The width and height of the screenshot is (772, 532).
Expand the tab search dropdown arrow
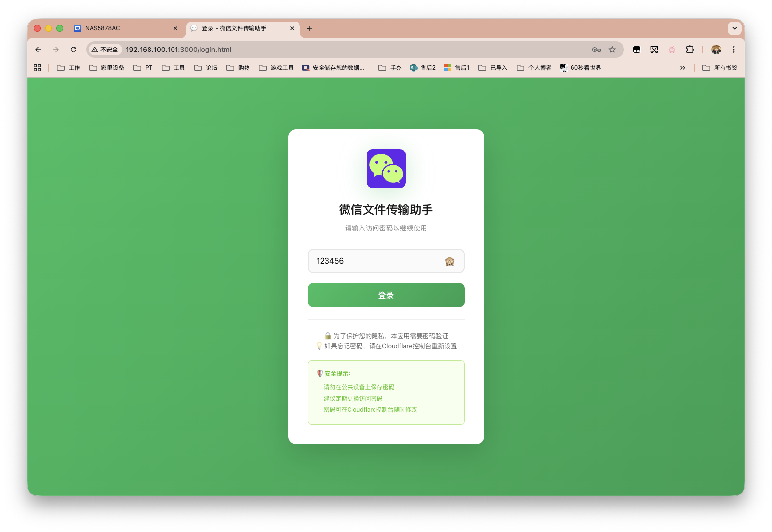pos(734,28)
